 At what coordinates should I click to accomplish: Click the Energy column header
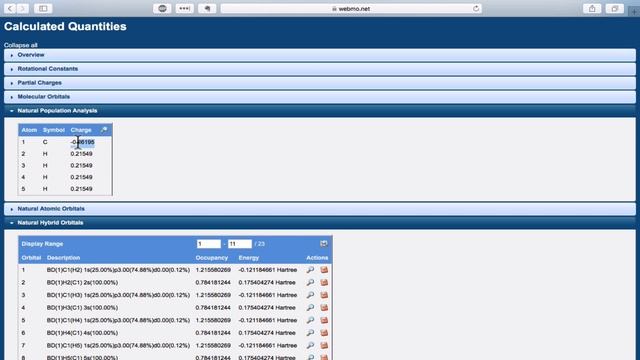[249, 258]
